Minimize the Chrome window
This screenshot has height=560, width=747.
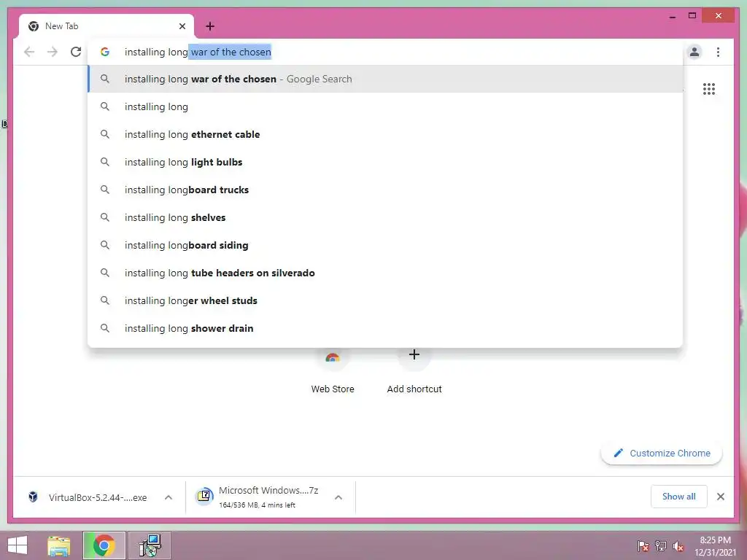[672, 16]
